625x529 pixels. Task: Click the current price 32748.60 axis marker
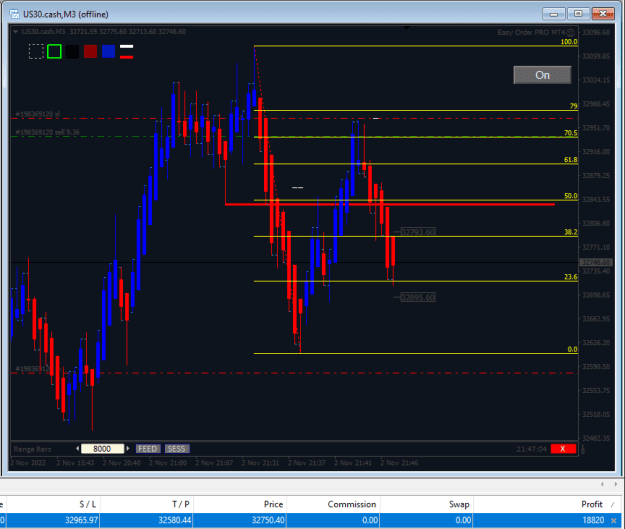coord(596,262)
